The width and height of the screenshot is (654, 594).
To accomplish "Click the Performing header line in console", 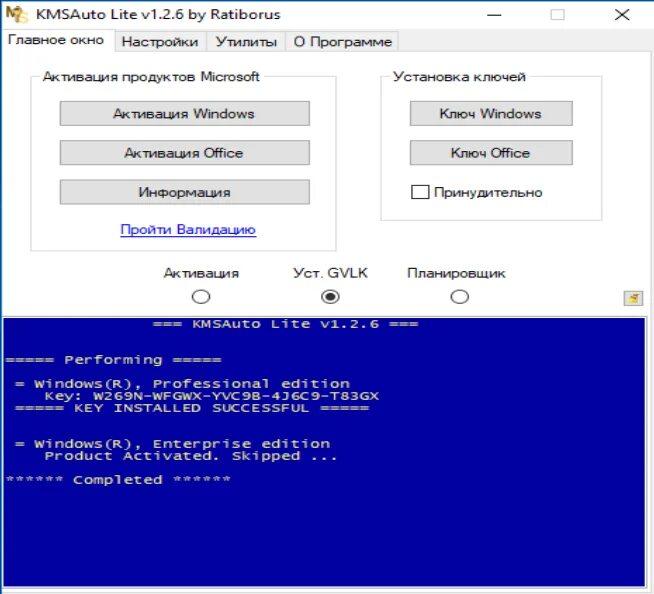I will point(113,360).
